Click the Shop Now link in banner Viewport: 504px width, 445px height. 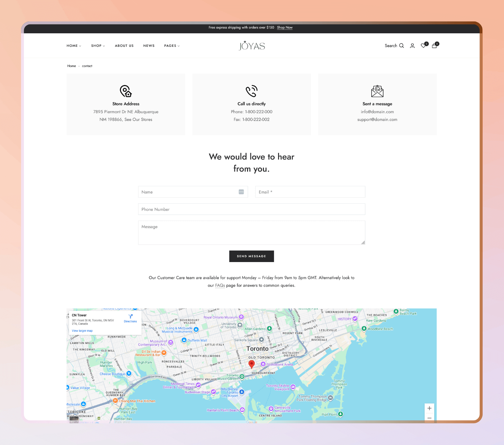tap(285, 28)
